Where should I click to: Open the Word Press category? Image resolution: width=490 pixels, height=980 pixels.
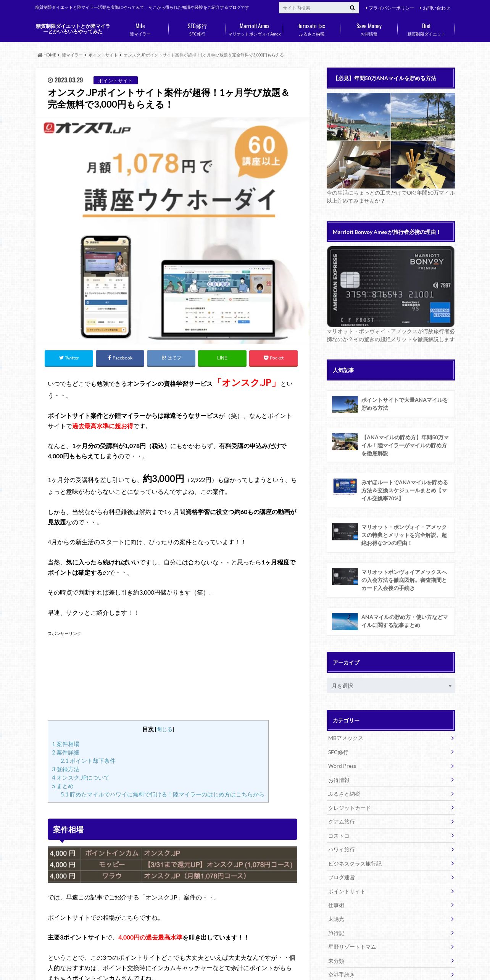pos(391,766)
